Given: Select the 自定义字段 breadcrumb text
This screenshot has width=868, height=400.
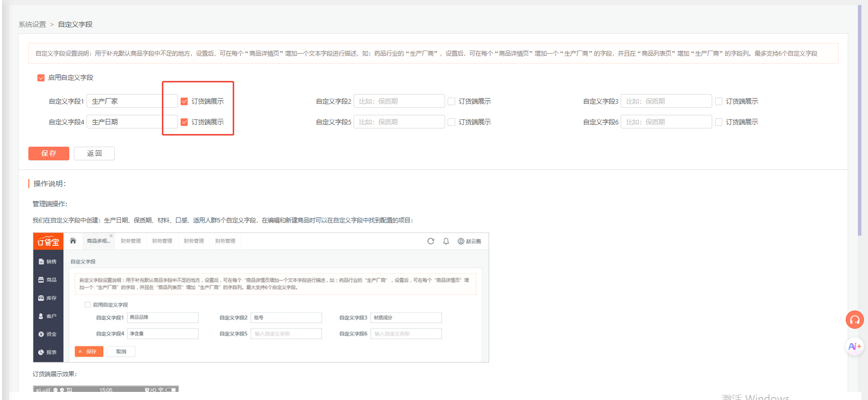Looking at the screenshot, I should point(75,24).
